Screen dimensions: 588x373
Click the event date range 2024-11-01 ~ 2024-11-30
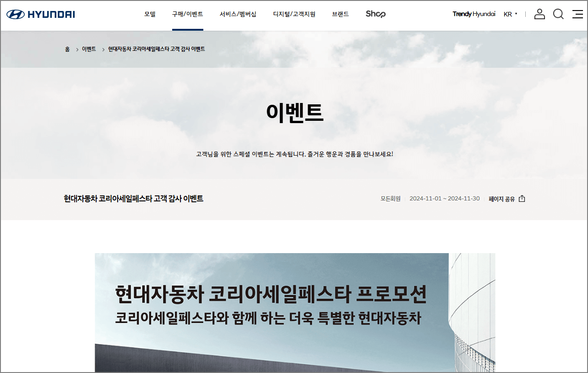tap(445, 199)
